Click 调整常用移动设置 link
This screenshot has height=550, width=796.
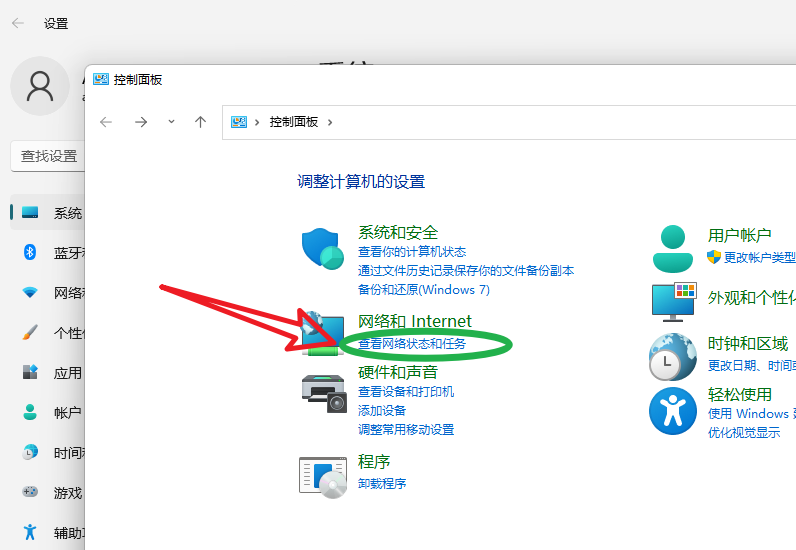point(406,430)
